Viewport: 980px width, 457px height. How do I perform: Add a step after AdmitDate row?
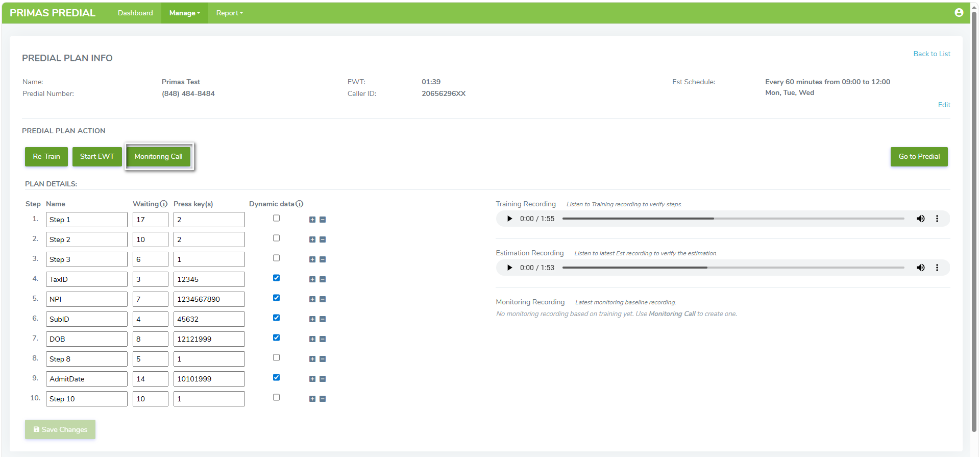click(x=312, y=379)
